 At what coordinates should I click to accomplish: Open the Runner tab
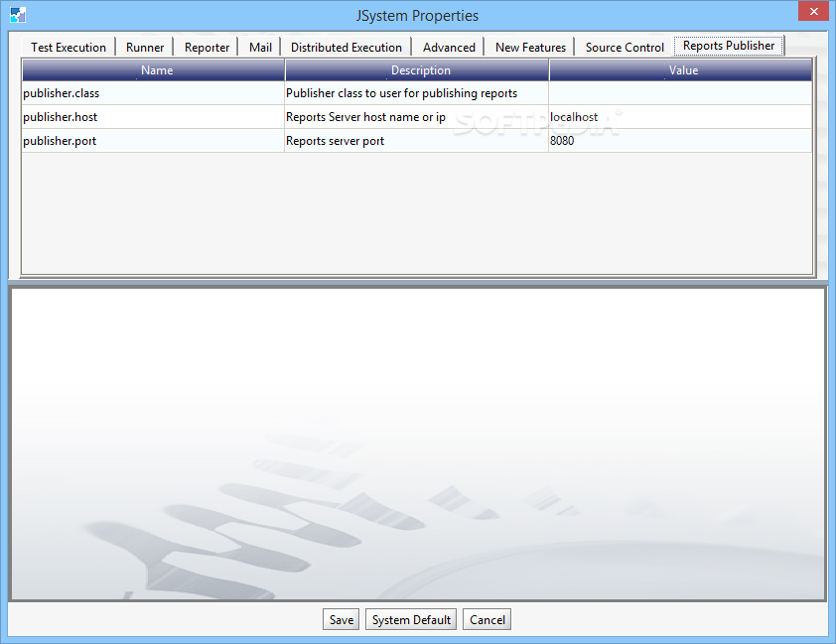point(145,48)
